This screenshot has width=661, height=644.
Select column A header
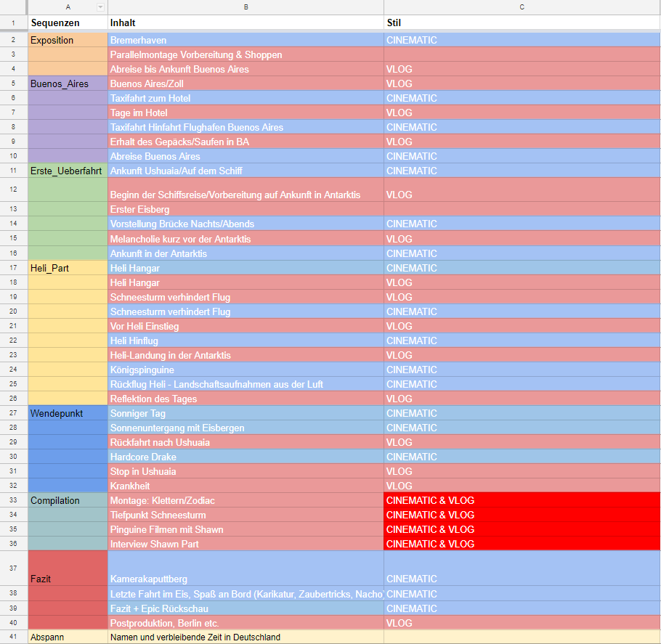tap(68, 7)
